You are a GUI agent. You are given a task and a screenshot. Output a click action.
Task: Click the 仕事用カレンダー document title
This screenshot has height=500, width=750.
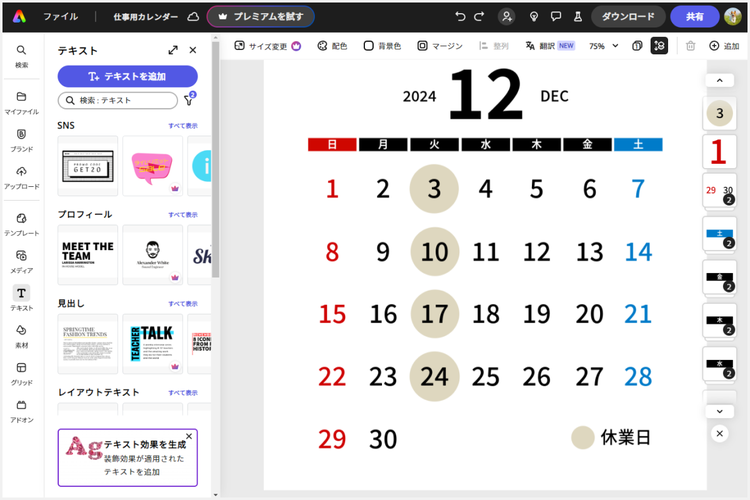pyautogui.click(x=145, y=17)
